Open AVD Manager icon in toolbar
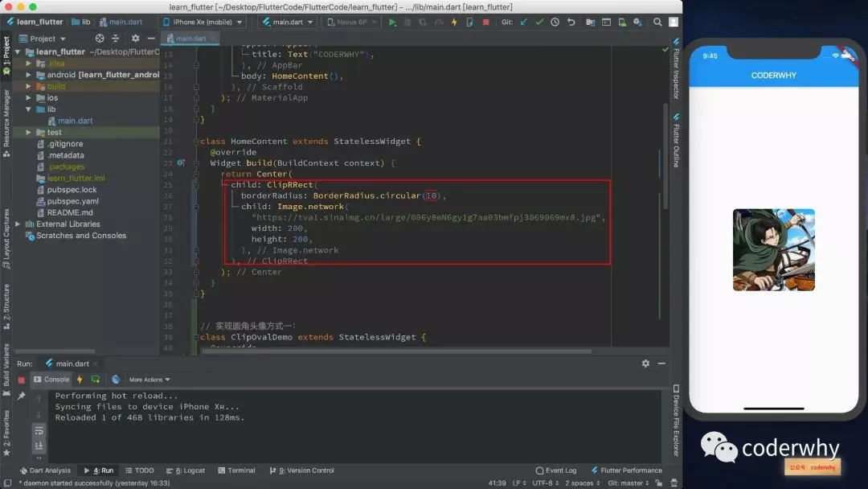This screenshot has width=868, height=489. click(x=622, y=23)
